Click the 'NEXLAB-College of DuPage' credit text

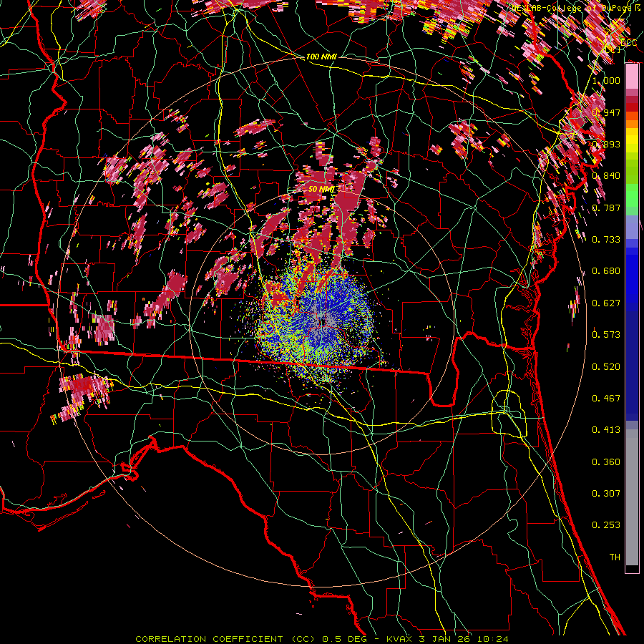(572, 8)
